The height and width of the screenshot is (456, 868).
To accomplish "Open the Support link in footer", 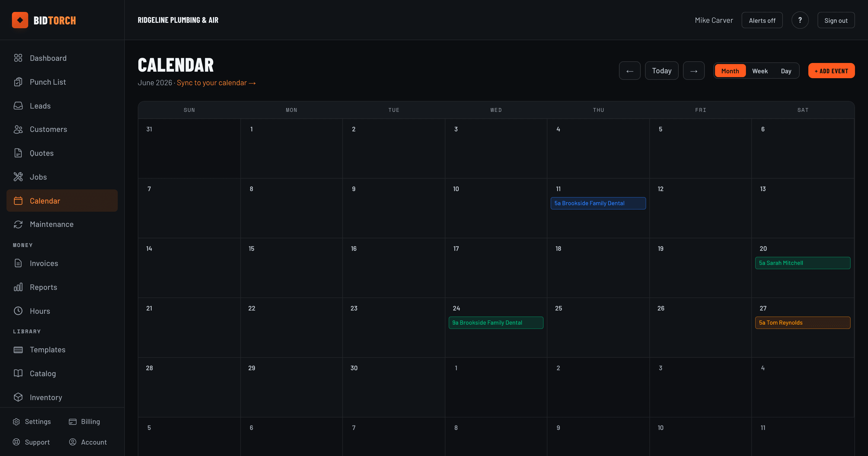I will click(x=31, y=442).
